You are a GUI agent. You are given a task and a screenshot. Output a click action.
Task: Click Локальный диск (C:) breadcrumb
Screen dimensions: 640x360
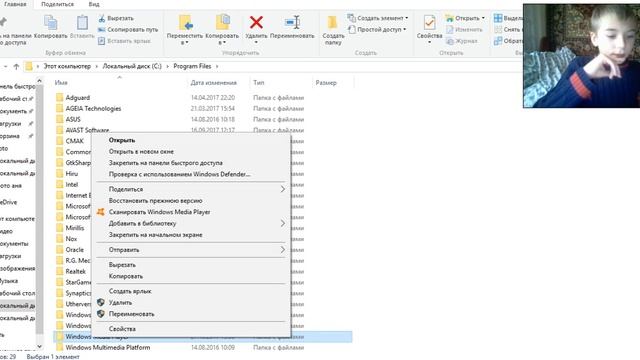(132, 66)
